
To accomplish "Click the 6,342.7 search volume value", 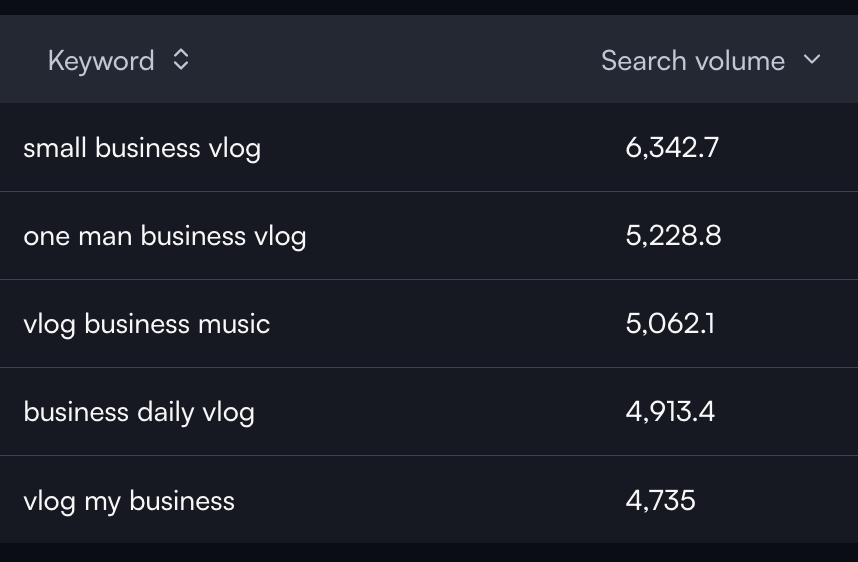I will pyautogui.click(x=672, y=148).
